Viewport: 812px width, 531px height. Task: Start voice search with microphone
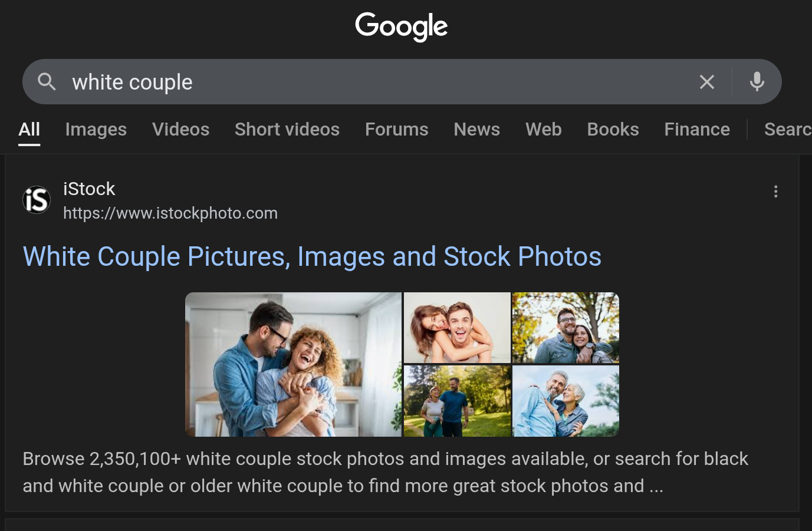click(757, 82)
